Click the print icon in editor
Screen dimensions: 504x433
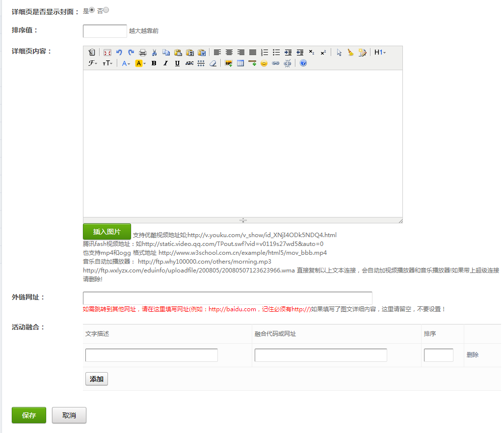pyautogui.click(x=142, y=52)
